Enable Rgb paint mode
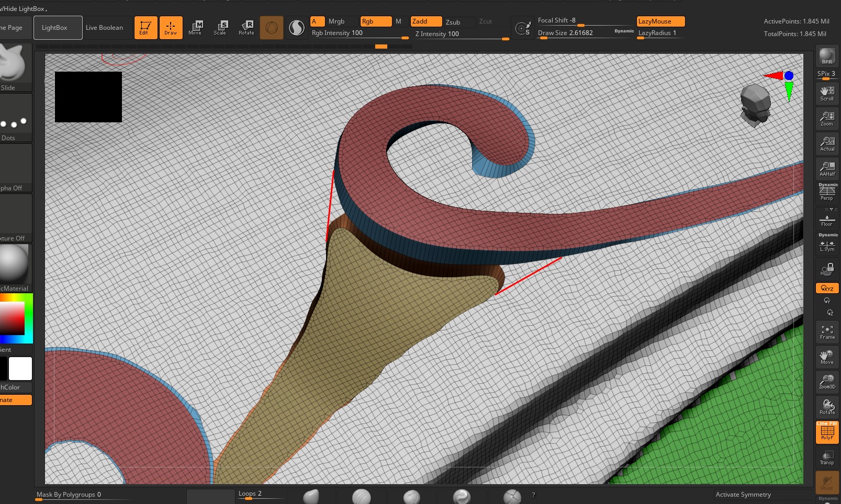Image resolution: width=841 pixels, height=504 pixels. [375, 21]
